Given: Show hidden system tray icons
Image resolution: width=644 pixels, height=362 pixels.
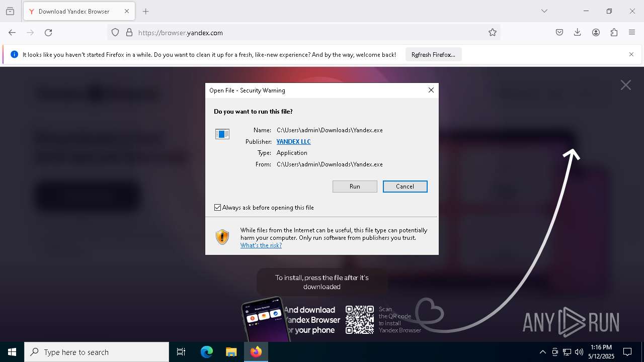Looking at the screenshot, I should [542, 352].
